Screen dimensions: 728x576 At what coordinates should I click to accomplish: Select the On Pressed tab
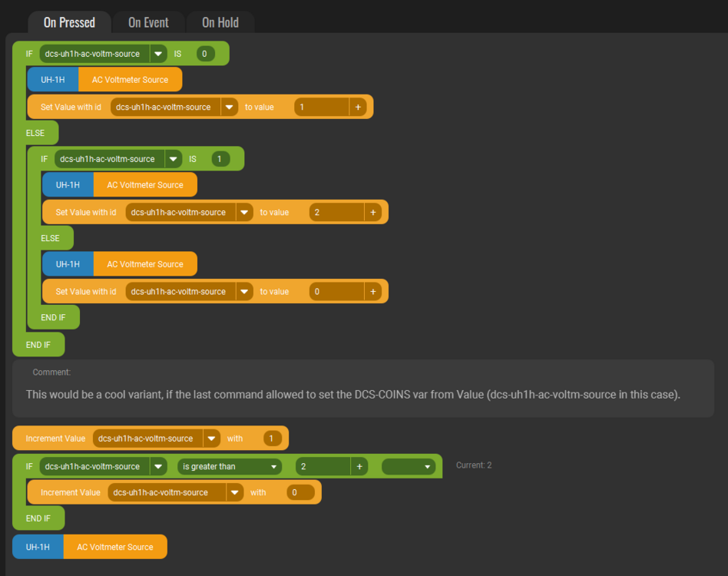click(x=69, y=22)
